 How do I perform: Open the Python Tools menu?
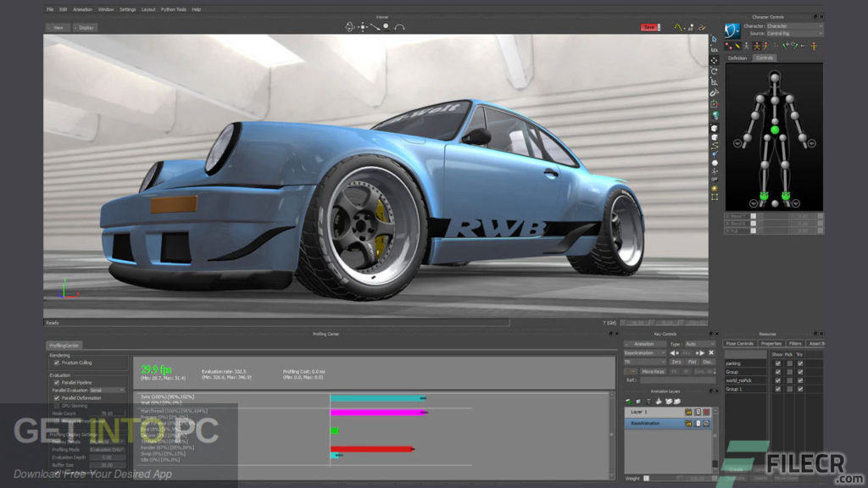click(x=173, y=9)
